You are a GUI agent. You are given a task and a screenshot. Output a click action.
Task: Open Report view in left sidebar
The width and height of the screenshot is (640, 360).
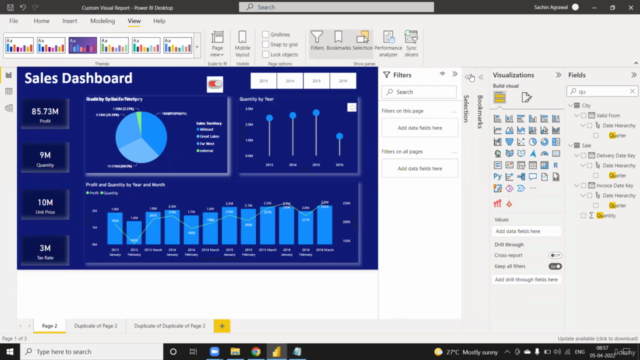click(9, 75)
